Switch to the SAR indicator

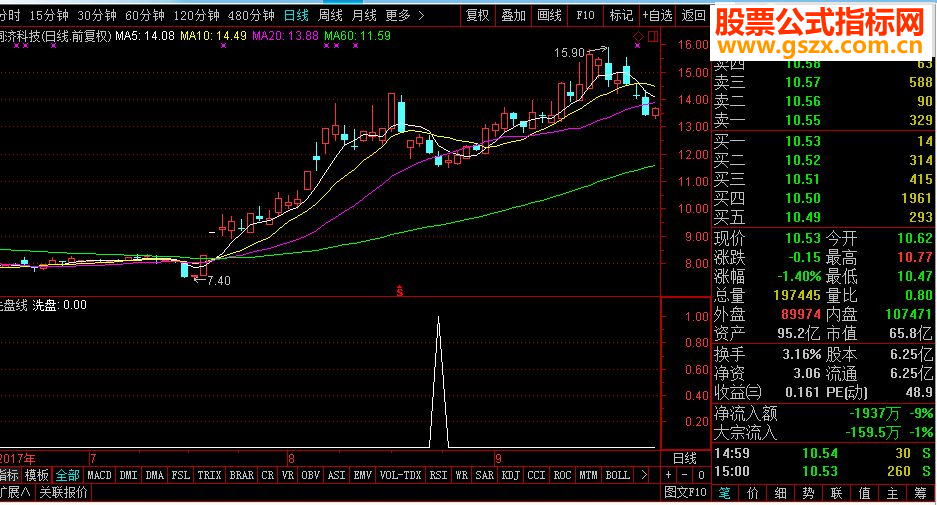[x=484, y=476]
